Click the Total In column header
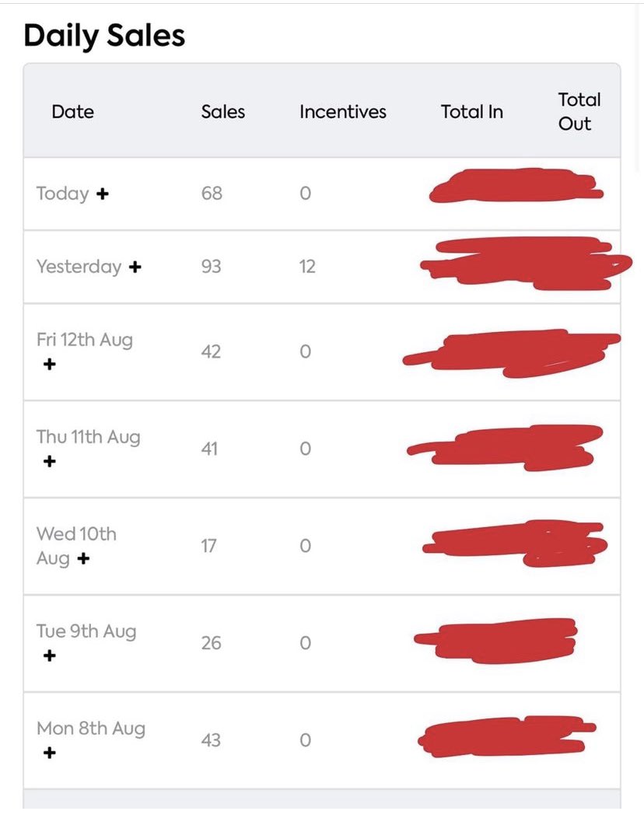This screenshot has height=818, width=644. (471, 112)
